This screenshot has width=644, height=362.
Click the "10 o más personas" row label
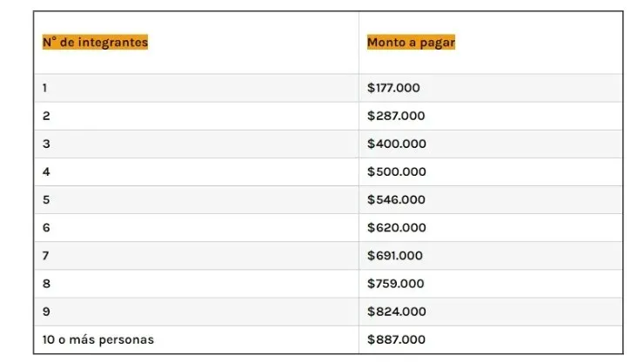point(97,339)
